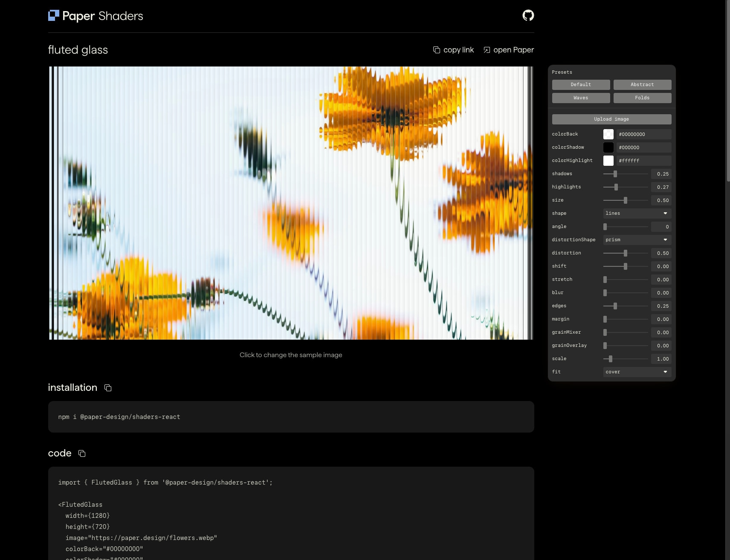Click the grainOverlay value field 0.00

tap(661, 346)
